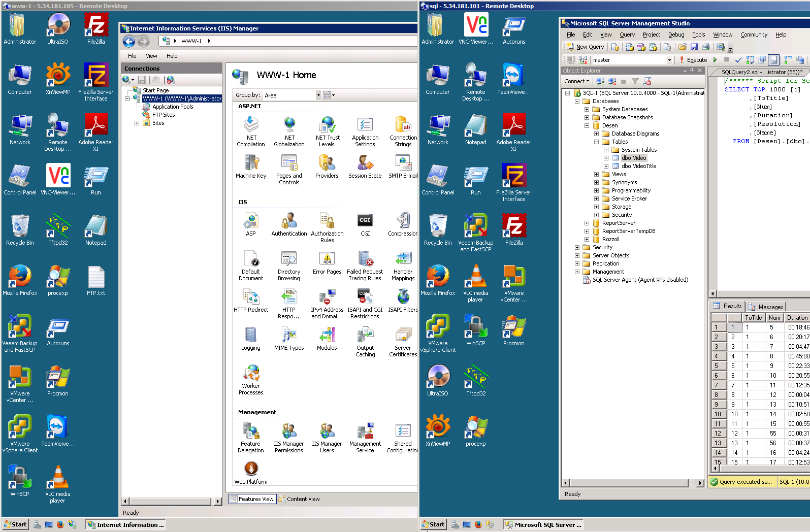This screenshot has width=810, height=532.
Task: Open Pages and Controls feature
Action: tap(289, 170)
